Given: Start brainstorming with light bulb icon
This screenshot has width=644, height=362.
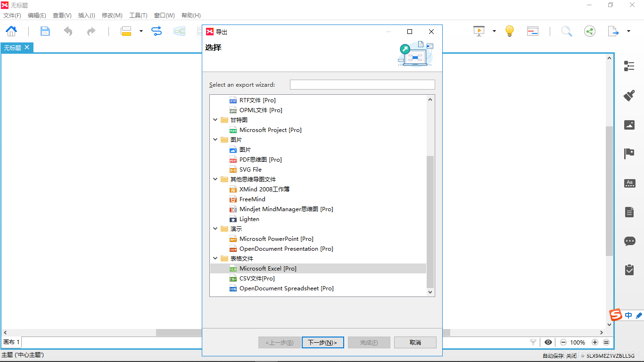Looking at the screenshot, I should click(509, 31).
